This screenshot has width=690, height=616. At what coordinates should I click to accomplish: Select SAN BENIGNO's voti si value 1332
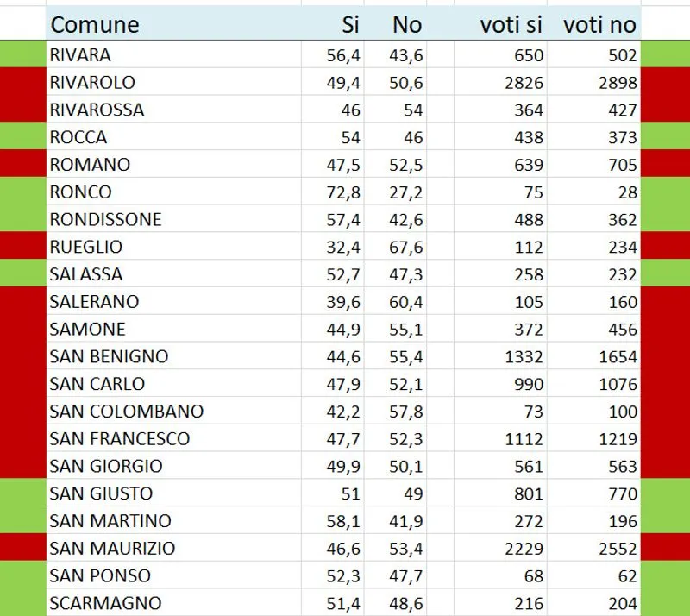tap(500, 356)
